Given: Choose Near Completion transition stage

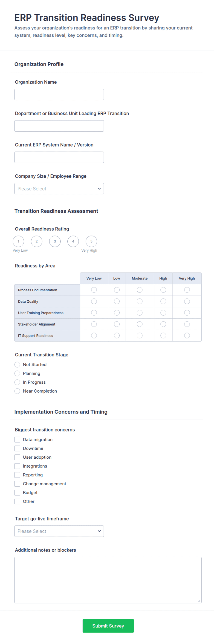Looking at the screenshot, I should (17, 391).
